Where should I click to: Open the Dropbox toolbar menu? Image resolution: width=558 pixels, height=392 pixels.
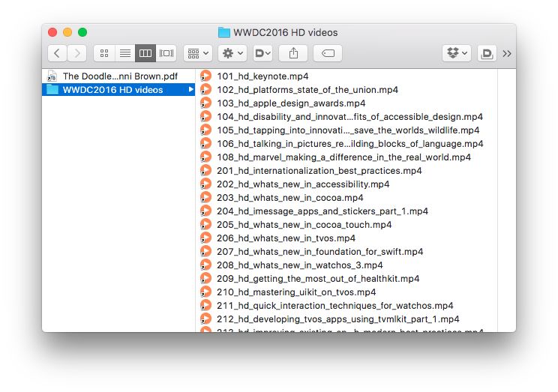[457, 53]
